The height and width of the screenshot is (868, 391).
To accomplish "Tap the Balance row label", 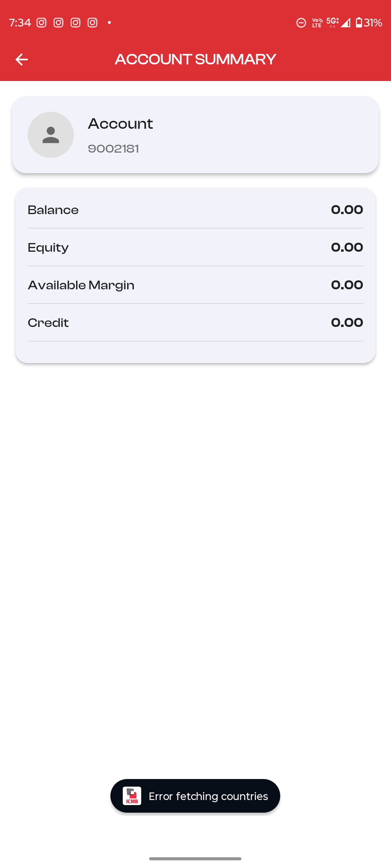I will [x=53, y=210].
